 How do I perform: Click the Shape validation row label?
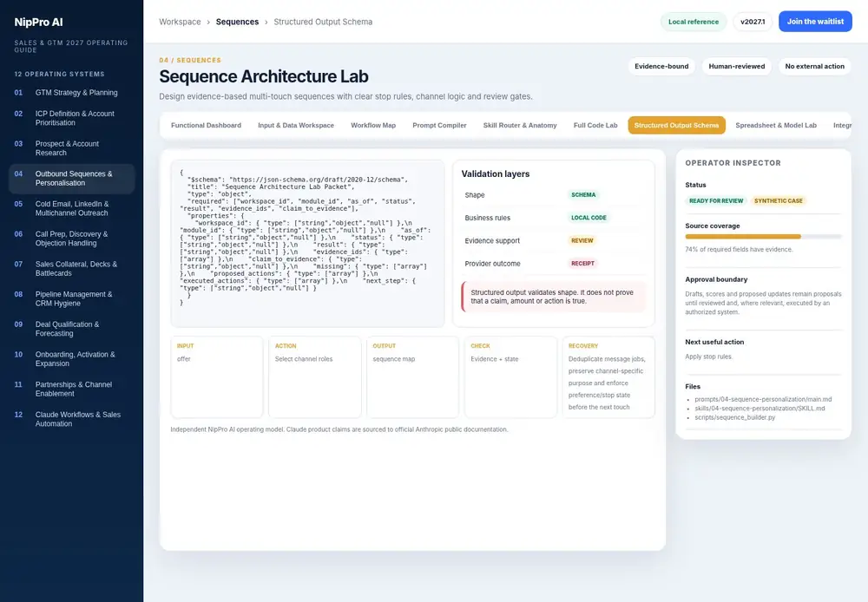tap(475, 195)
